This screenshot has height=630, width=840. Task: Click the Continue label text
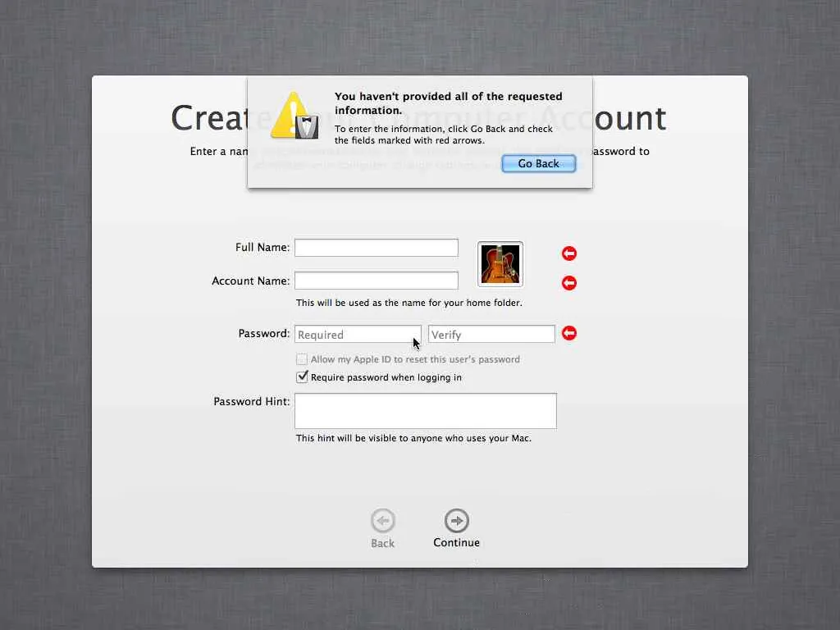click(x=456, y=543)
